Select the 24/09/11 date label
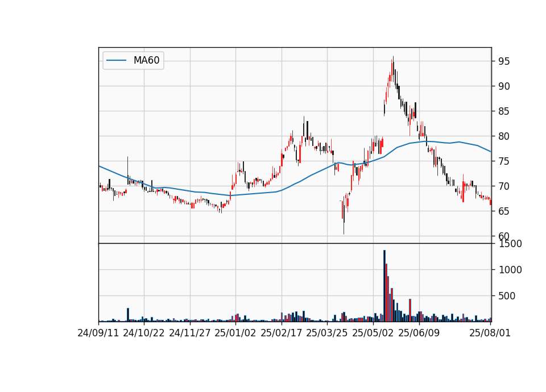The height and width of the screenshot is (392, 546). [98, 333]
